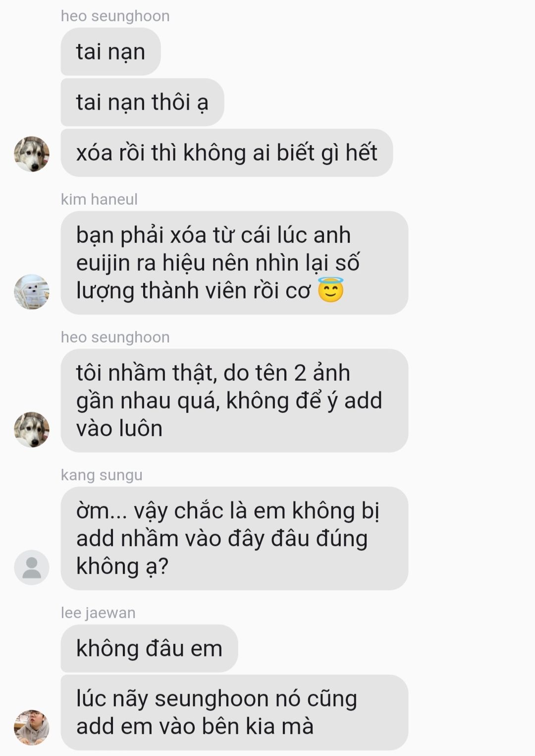Screen dimensions: 535x756
Task: Select the 'tai nạn thôi ạ' bubble
Action: [x=142, y=102]
